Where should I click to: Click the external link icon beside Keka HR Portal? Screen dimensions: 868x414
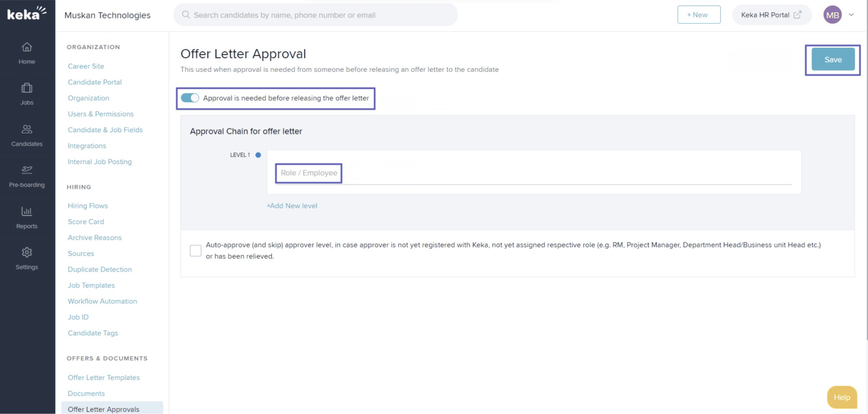click(797, 14)
